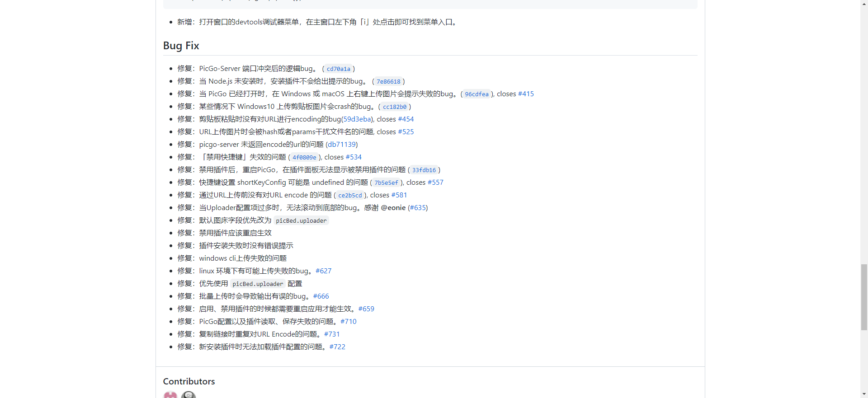The width and height of the screenshot is (868, 398).
Task: Click the "新增：打开窗口的devtools调试器菜单" line
Action: pyautogui.click(x=318, y=22)
